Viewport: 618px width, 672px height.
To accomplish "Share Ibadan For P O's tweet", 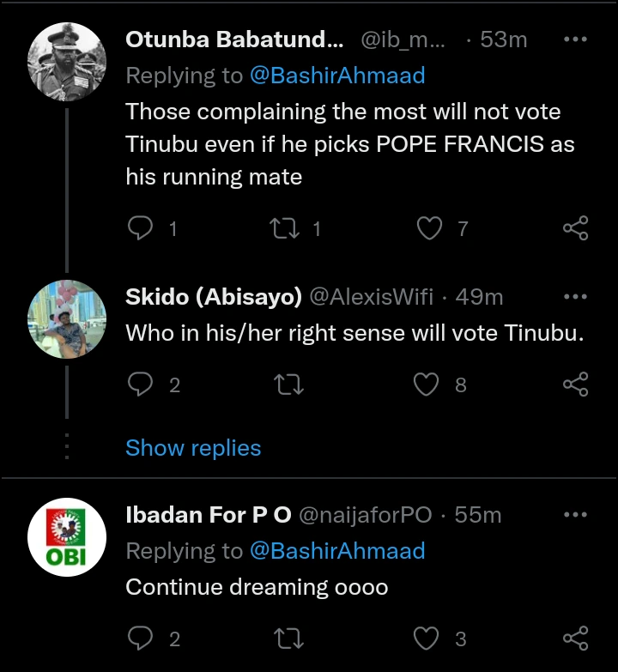I will pos(575,639).
